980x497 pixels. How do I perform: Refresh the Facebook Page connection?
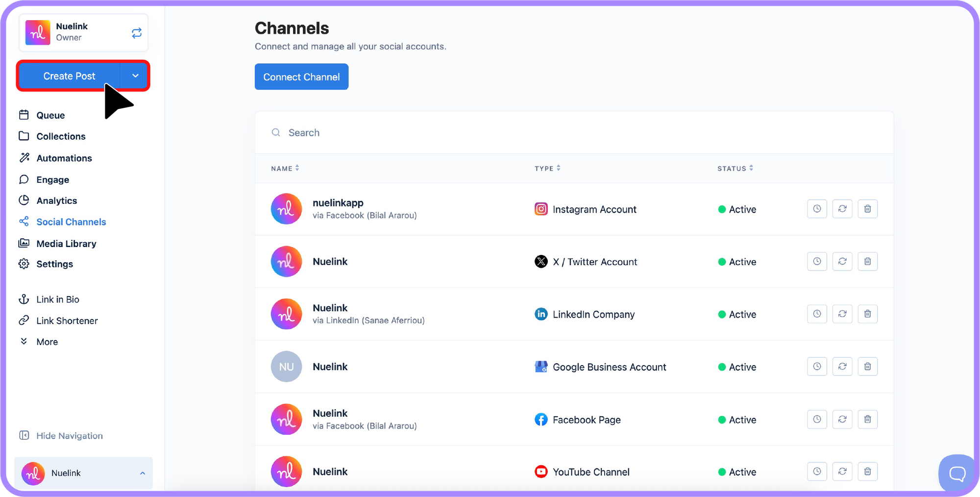842,419
